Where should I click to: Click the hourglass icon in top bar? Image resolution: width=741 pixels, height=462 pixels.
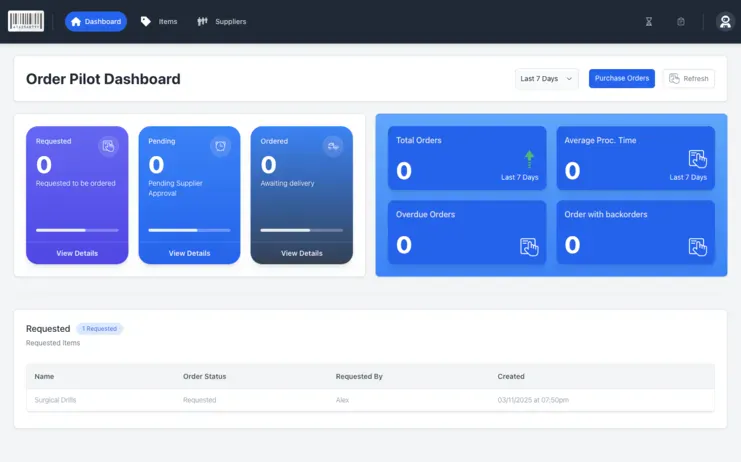click(x=648, y=21)
